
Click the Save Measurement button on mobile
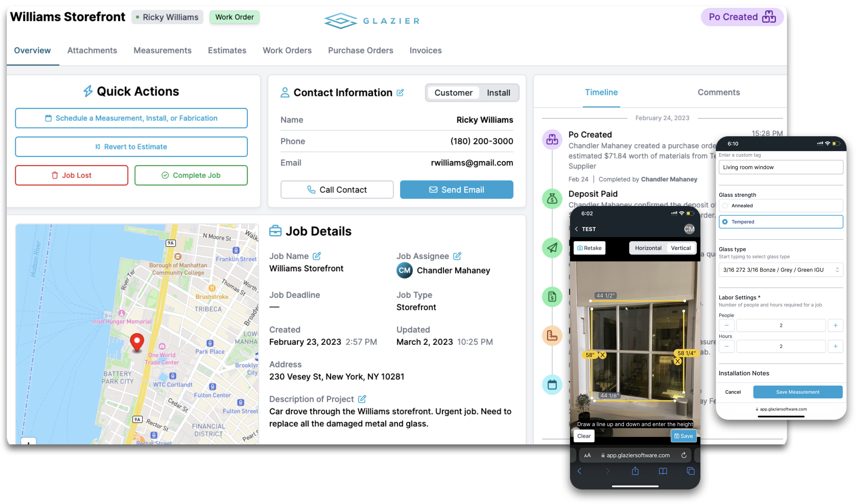[x=797, y=392]
